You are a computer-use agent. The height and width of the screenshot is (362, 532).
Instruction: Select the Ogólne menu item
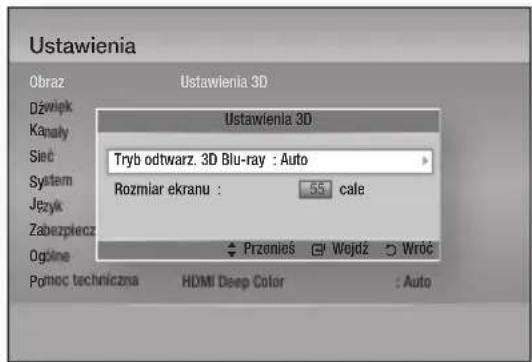(50, 256)
